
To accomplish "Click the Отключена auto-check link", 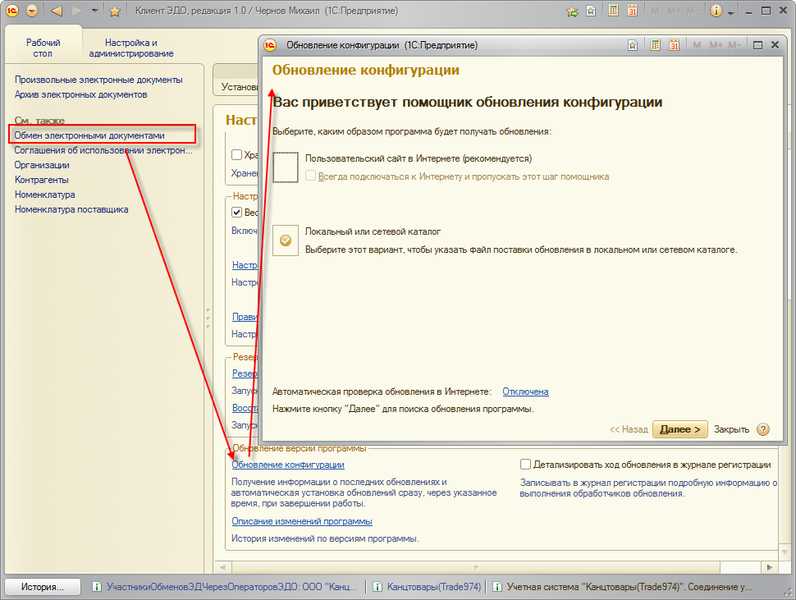I will pos(525,392).
